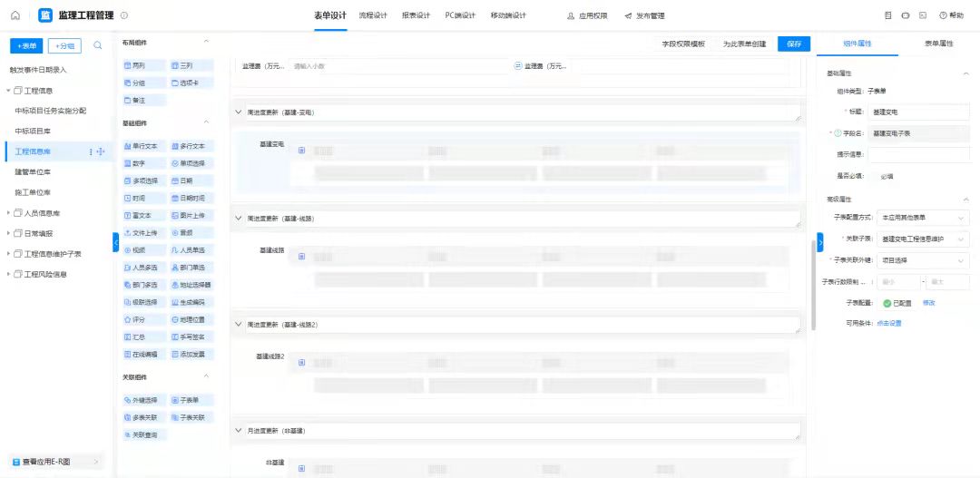Click the +表单 button
Image resolution: width=980 pixels, height=478 pixels.
26,45
